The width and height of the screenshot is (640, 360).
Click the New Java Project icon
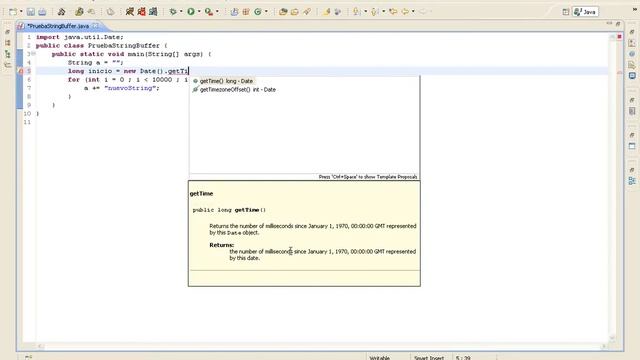(x=234, y=12)
